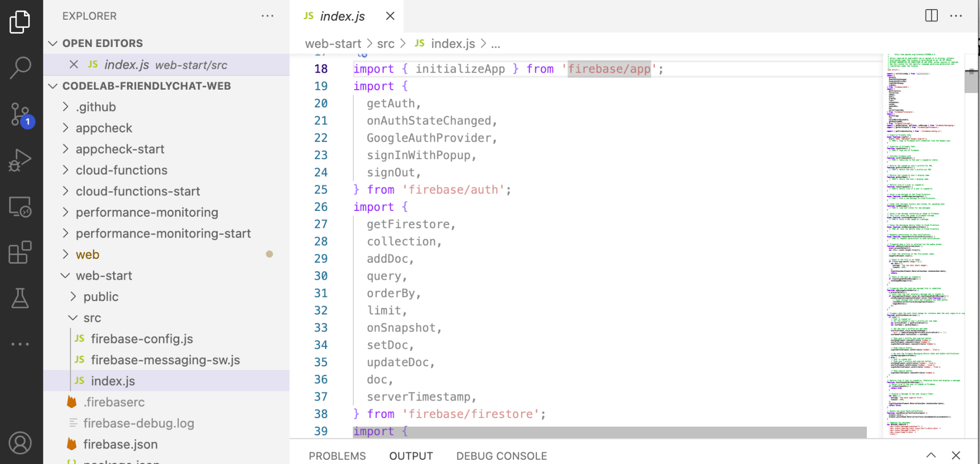Viewport: 980px width, 464px height.
Task: Open the Explorer view in activity bar
Action: click(x=20, y=22)
